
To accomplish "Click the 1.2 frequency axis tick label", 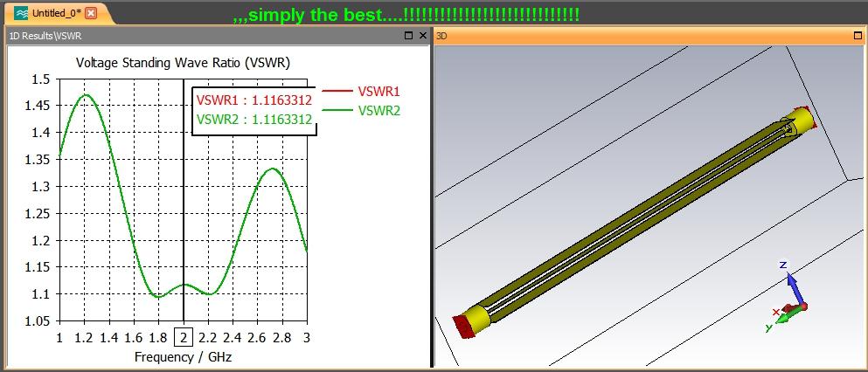I will pyautogui.click(x=84, y=336).
